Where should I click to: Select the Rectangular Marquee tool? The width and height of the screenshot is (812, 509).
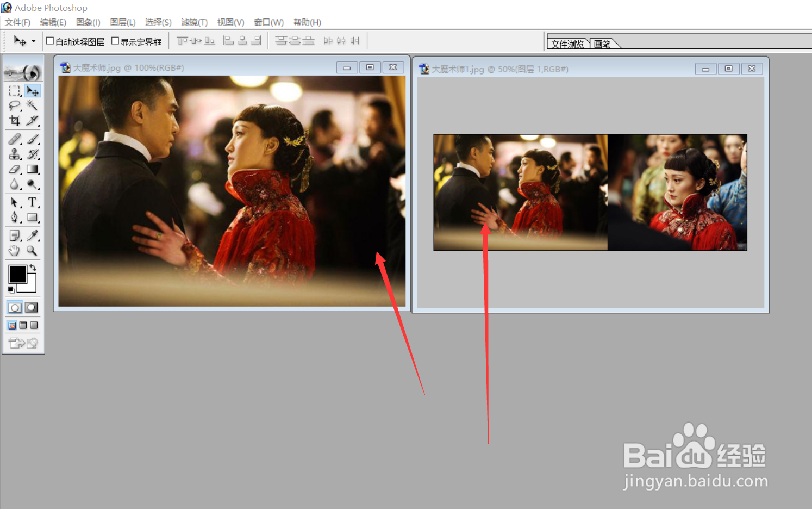click(x=15, y=91)
